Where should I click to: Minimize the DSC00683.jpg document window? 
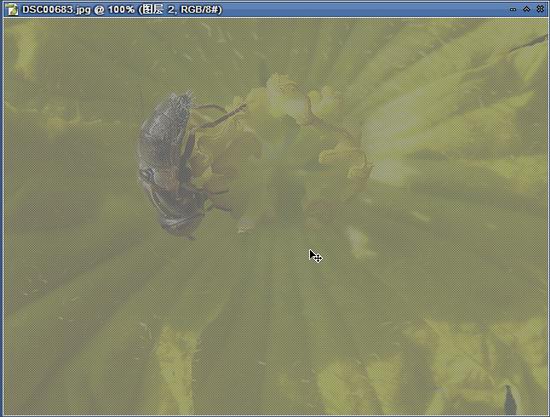coord(513,9)
